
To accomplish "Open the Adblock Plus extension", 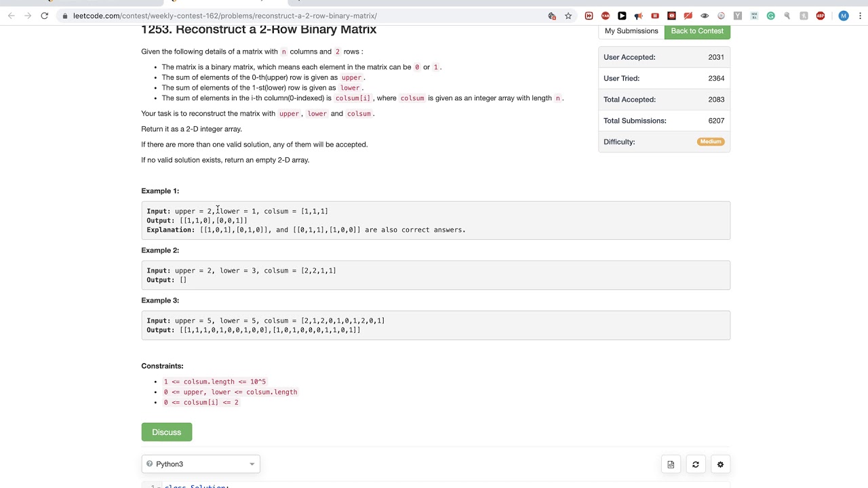I will [x=821, y=16].
